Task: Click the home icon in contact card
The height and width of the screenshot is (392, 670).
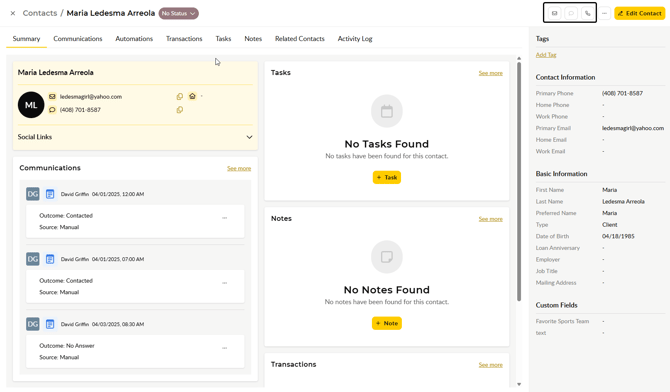Action: tap(192, 96)
